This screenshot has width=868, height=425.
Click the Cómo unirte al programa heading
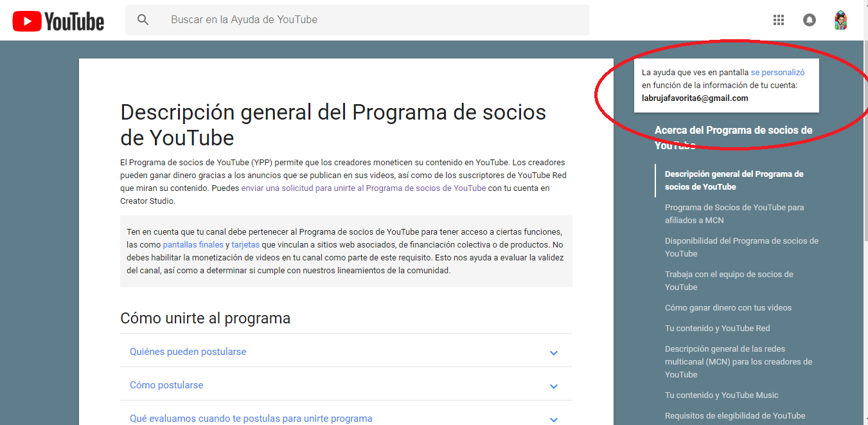point(205,318)
